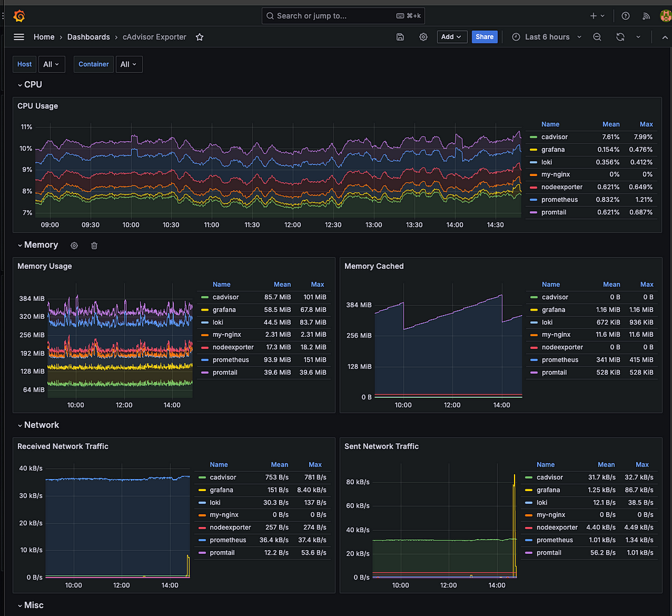The image size is (672, 616).
Task: Click the search magnifier icon
Action: [270, 16]
